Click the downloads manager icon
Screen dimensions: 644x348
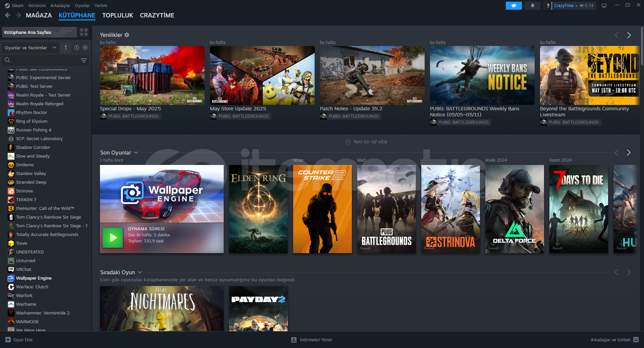(x=294, y=340)
